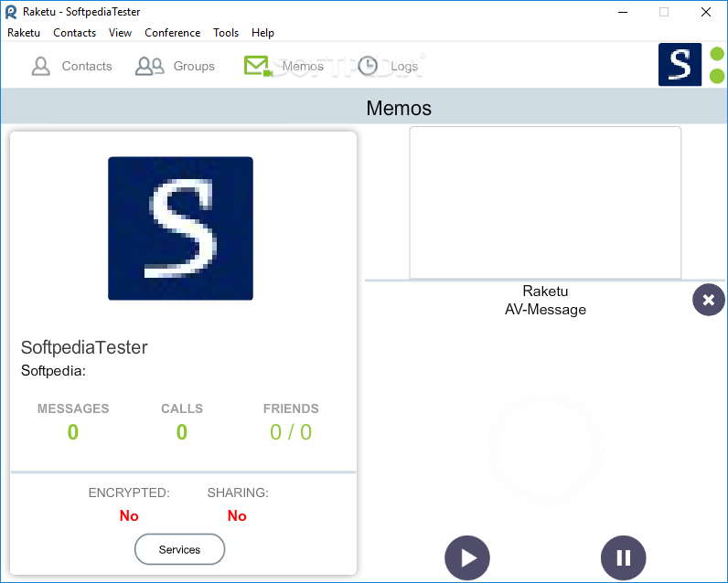Switch to the Memos toolbar label
728x583 pixels.
(303, 67)
